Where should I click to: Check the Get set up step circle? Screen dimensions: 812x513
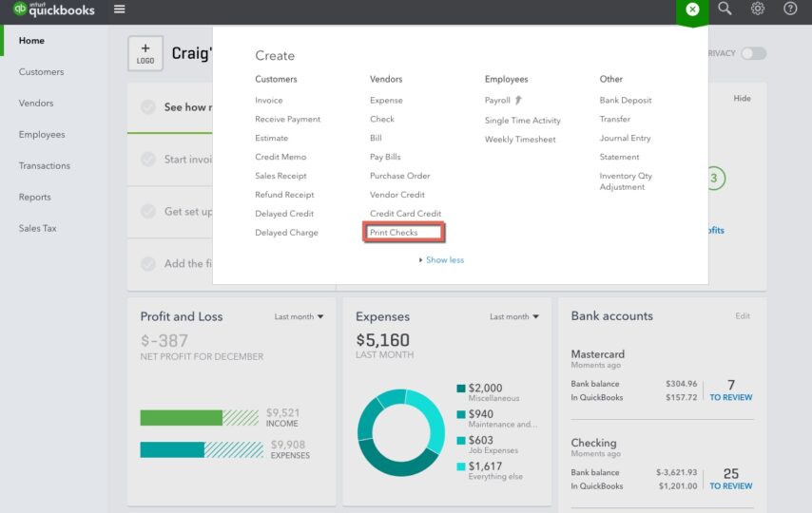pos(148,211)
